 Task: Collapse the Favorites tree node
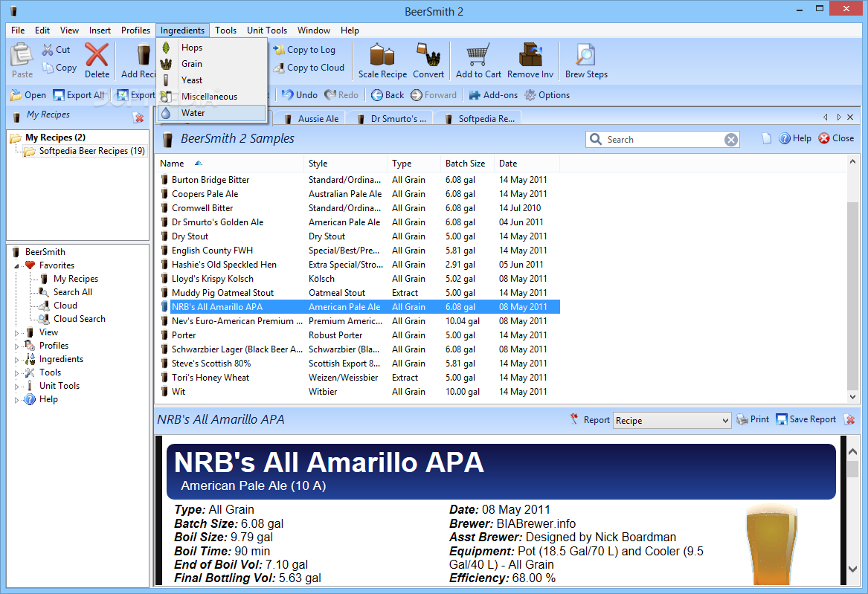point(16,266)
